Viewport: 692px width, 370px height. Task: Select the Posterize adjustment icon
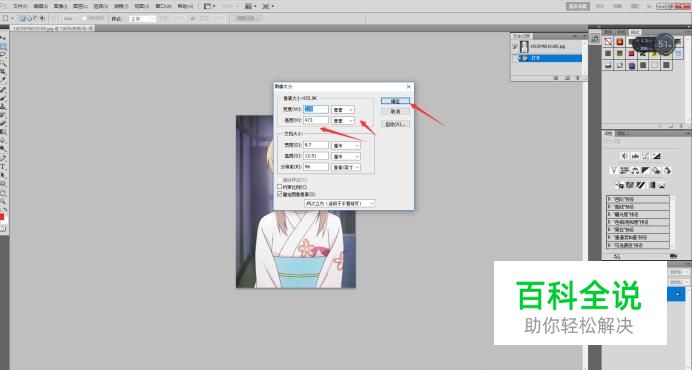[630, 185]
